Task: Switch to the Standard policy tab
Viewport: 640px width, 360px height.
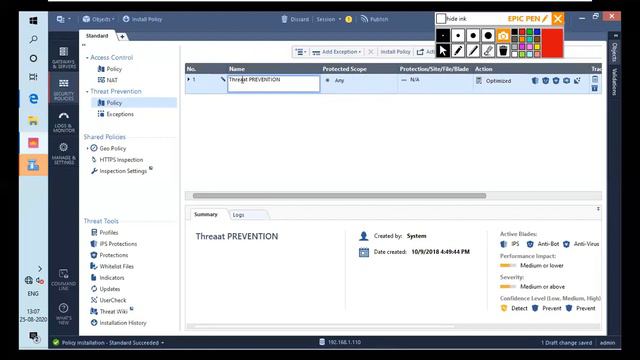Action: coord(97,36)
